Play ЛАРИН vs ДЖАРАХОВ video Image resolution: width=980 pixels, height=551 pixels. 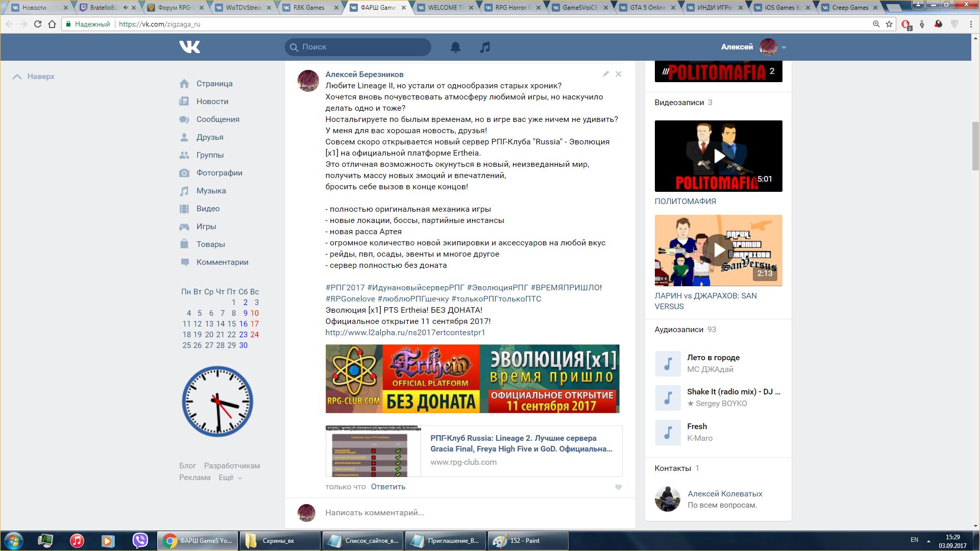coord(718,250)
